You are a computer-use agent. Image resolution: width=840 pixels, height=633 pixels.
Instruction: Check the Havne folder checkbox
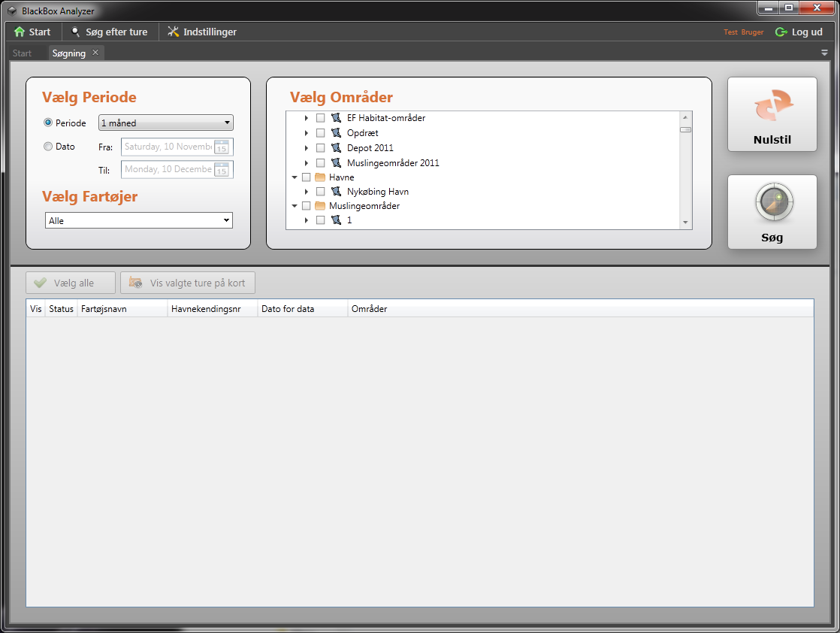307,177
